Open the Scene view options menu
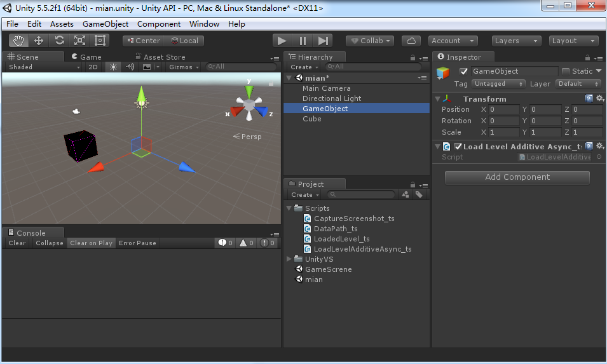Image resolution: width=607 pixels, height=364 pixels. [x=275, y=58]
